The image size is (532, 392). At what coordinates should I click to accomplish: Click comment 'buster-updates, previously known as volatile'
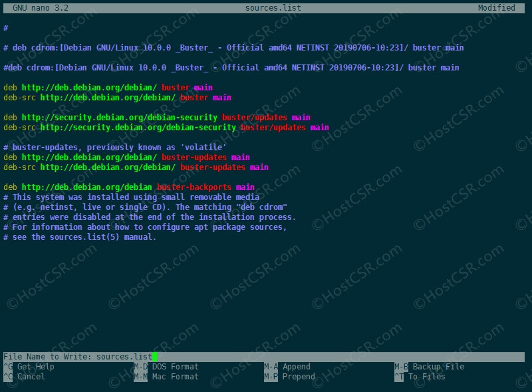pos(114,147)
